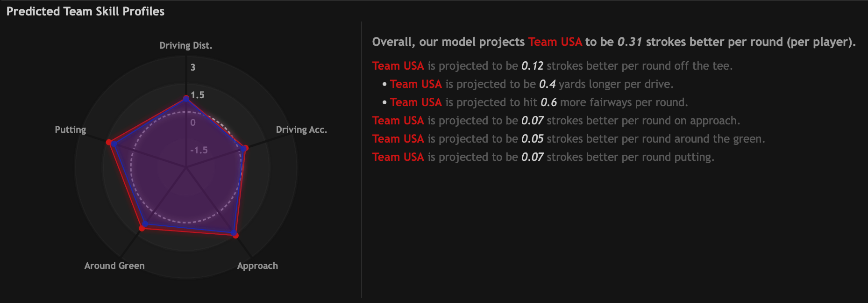Click the red data point on Approach axis
The height and width of the screenshot is (303, 868).
coord(236,235)
